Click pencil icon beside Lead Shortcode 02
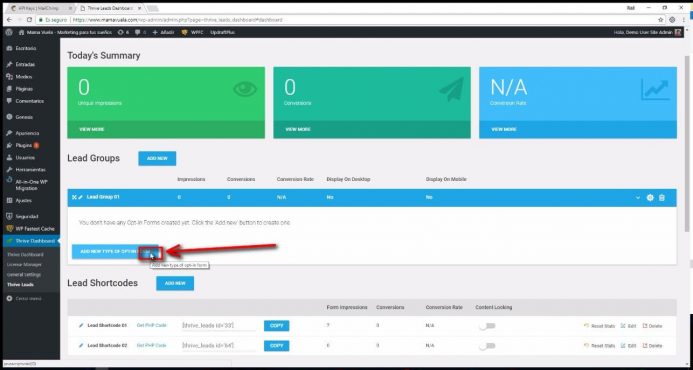Screen dimensions: 693x370 pyautogui.click(x=81, y=345)
